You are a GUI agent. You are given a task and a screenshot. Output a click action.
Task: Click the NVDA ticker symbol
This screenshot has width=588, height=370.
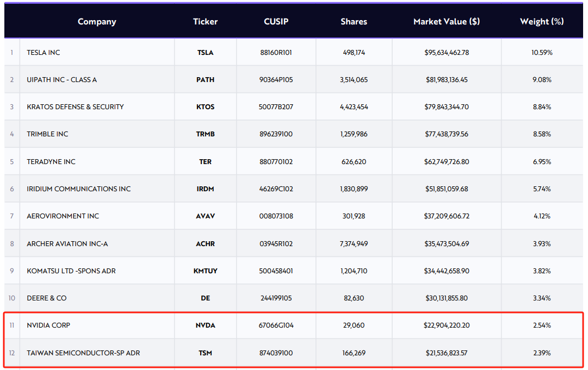[205, 325]
